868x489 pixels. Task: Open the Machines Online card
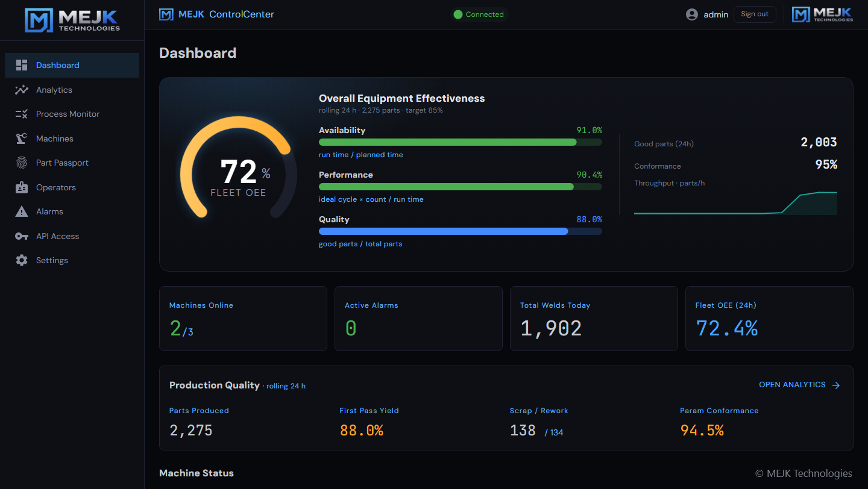[243, 319]
